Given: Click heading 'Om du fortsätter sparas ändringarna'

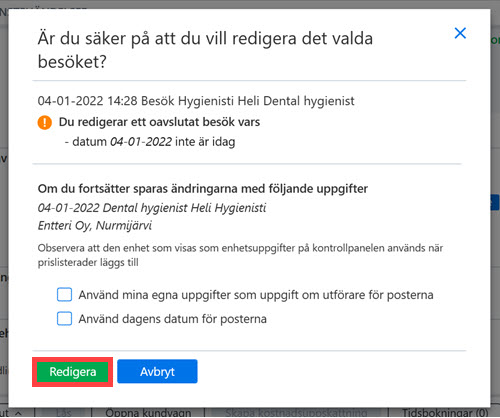Looking at the screenshot, I should click(x=203, y=189).
